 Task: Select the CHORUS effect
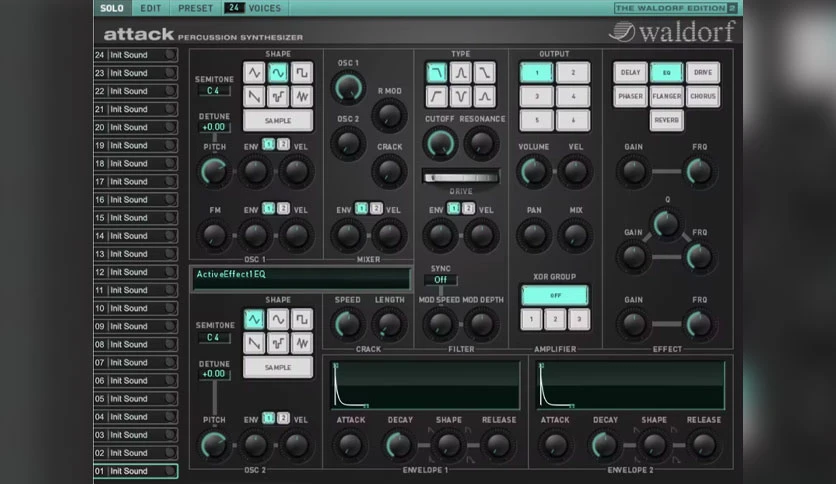pyautogui.click(x=703, y=96)
